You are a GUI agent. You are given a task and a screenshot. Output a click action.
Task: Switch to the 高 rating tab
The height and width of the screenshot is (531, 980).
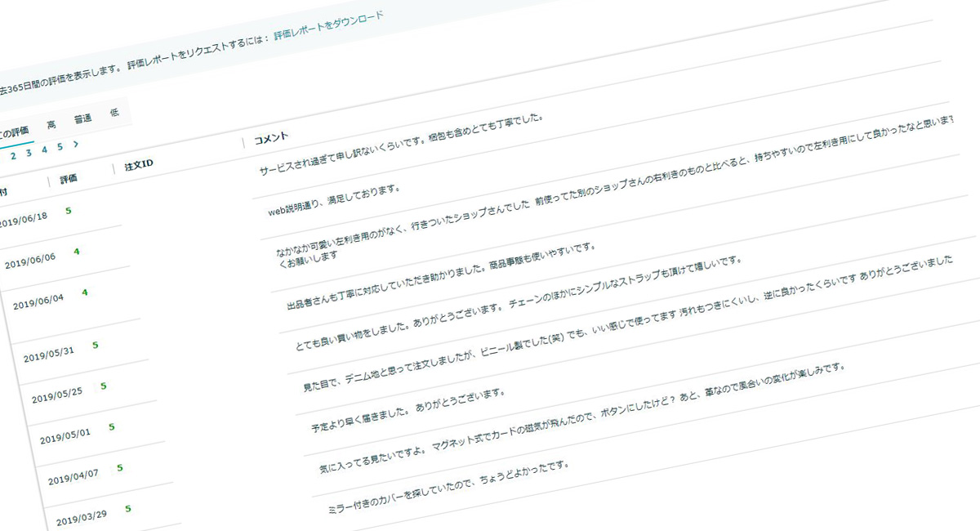(51, 125)
